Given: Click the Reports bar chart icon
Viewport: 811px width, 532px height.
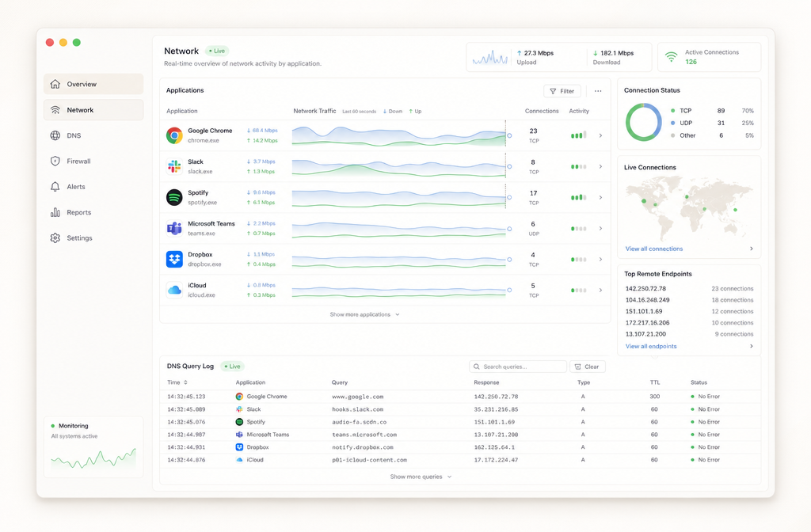Looking at the screenshot, I should pyautogui.click(x=55, y=212).
